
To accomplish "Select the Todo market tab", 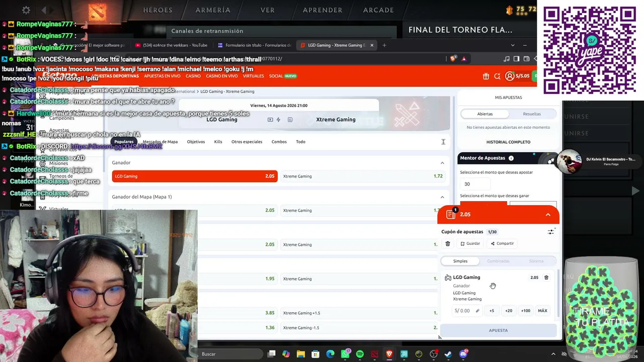I will pyautogui.click(x=300, y=142).
